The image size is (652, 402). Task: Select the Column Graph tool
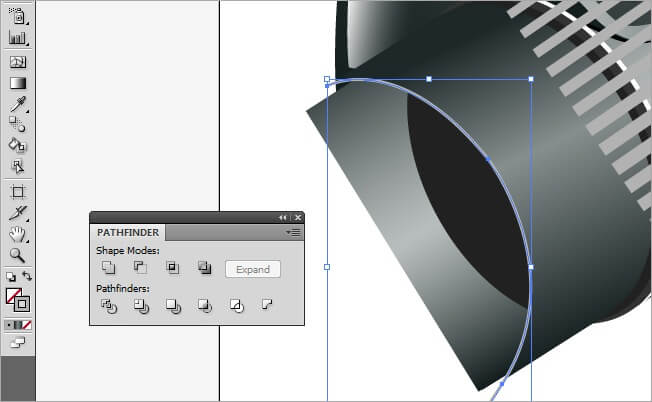(x=17, y=37)
